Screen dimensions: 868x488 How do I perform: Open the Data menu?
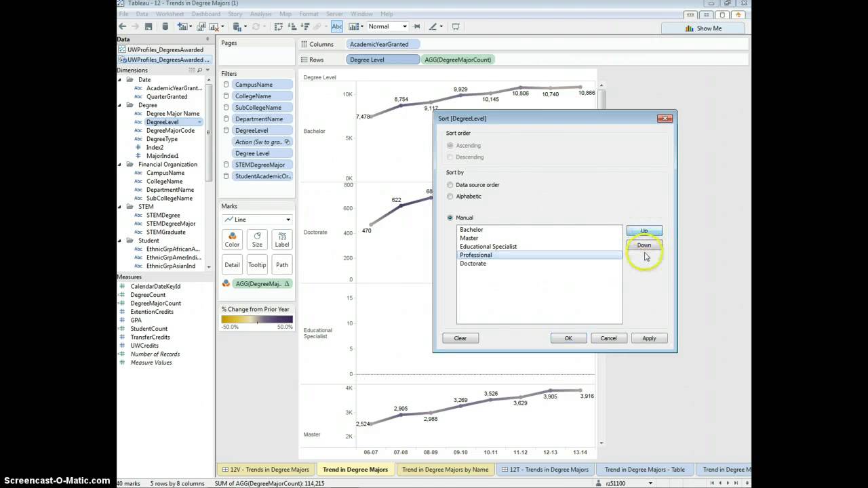point(142,14)
